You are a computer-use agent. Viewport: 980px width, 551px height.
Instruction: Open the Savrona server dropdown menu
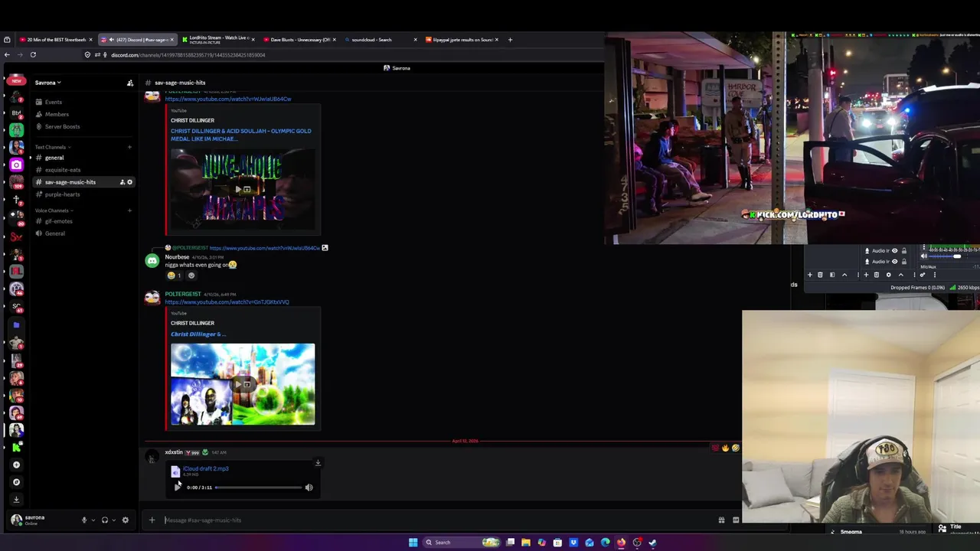(47, 83)
